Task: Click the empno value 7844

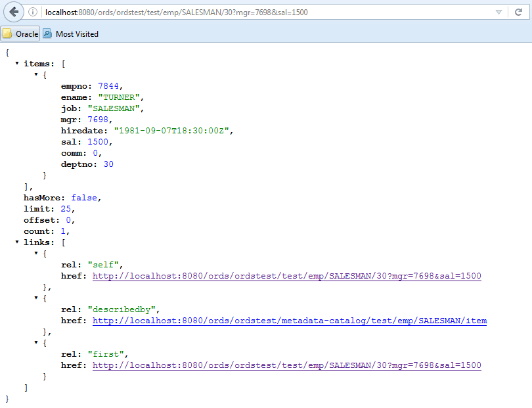Action: coord(108,86)
